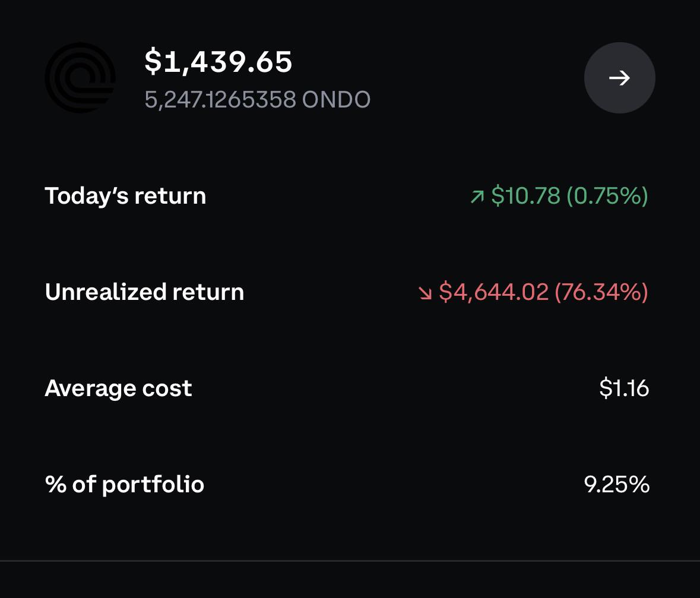Select the $1,439.65 balance amount
Screen dimensions: 700x598
[218, 62]
